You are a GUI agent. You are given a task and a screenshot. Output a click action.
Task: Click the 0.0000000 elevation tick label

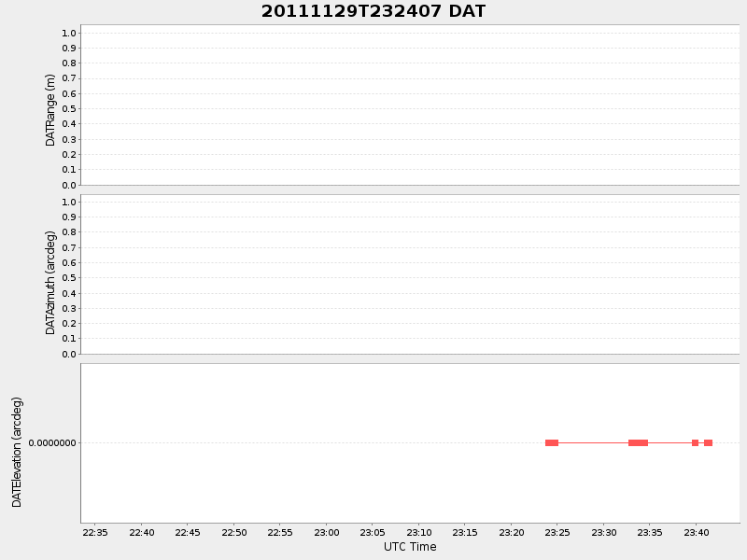[52, 443]
